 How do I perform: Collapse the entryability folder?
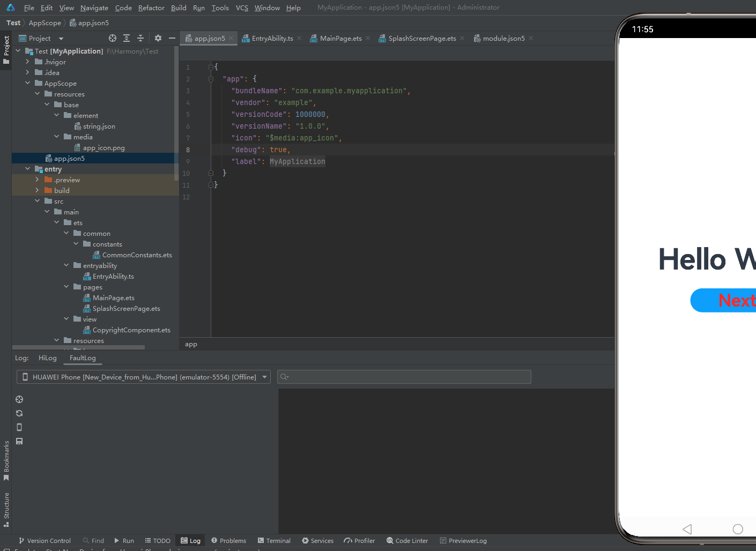[66, 265]
